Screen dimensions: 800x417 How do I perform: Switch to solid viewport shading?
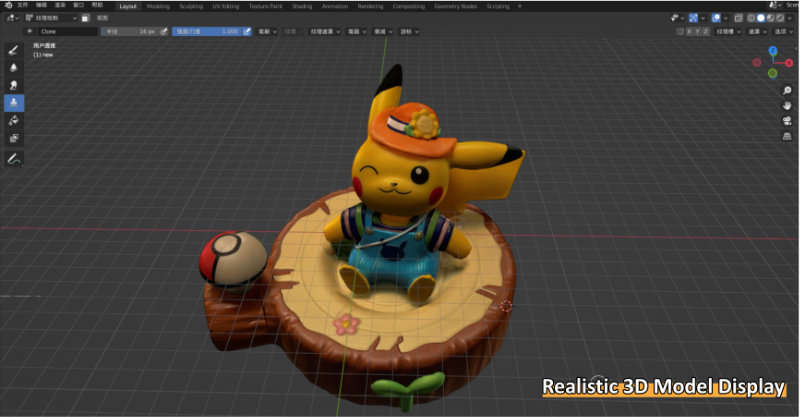pyautogui.click(x=761, y=18)
